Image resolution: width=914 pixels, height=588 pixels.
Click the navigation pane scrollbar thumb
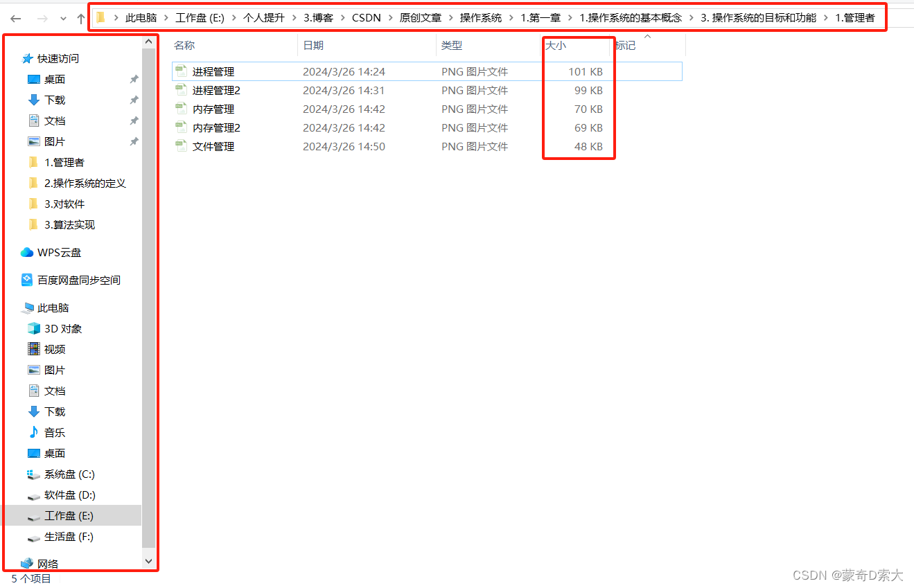(149, 299)
